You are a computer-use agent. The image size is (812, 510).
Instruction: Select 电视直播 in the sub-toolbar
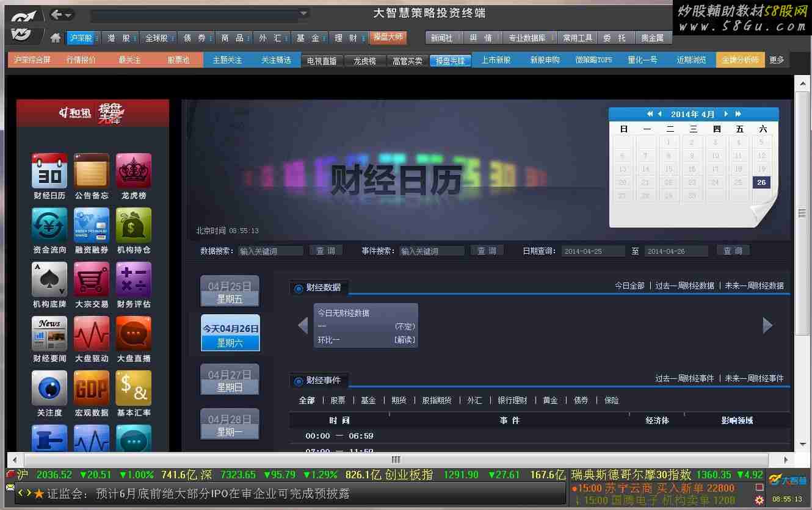pyautogui.click(x=322, y=60)
